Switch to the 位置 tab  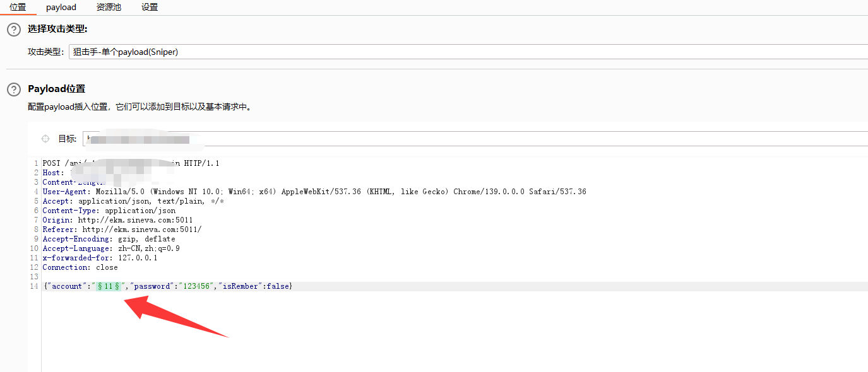click(x=18, y=8)
